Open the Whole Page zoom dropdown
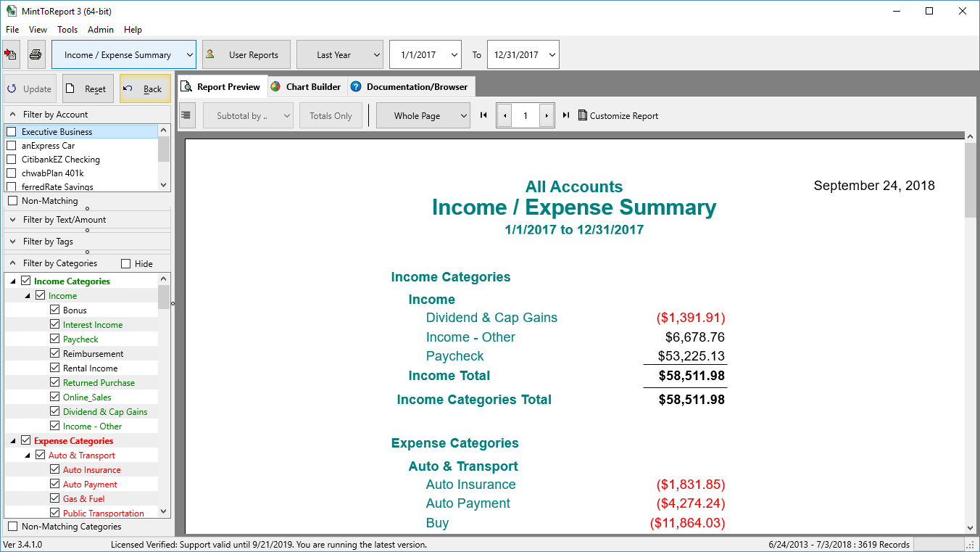Image resolution: width=980 pixels, height=552 pixels. 423,115
